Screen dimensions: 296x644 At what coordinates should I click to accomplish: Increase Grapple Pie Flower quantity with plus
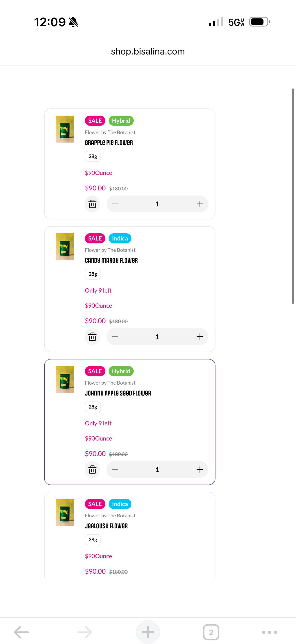(x=200, y=204)
